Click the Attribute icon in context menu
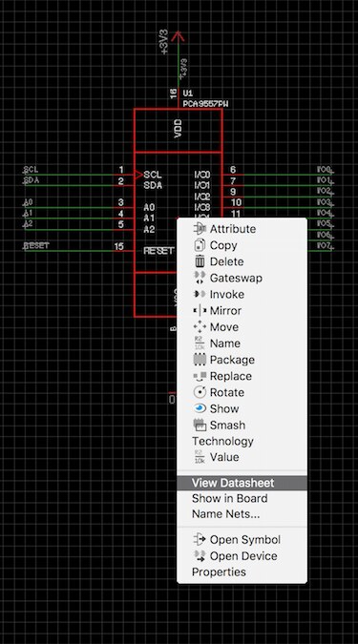The width and height of the screenshot is (358, 644). point(200,229)
